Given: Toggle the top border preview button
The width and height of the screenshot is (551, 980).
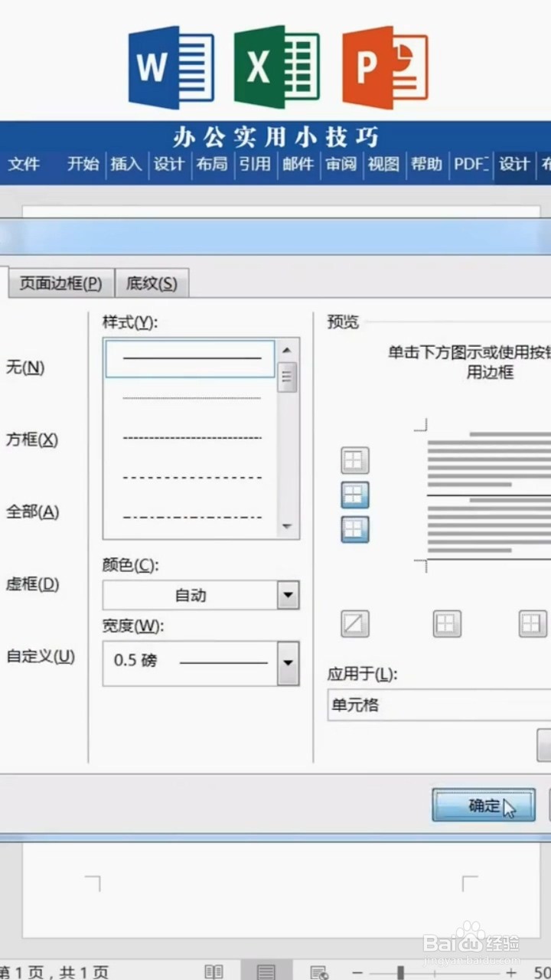Looking at the screenshot, I should click(355, 461).
